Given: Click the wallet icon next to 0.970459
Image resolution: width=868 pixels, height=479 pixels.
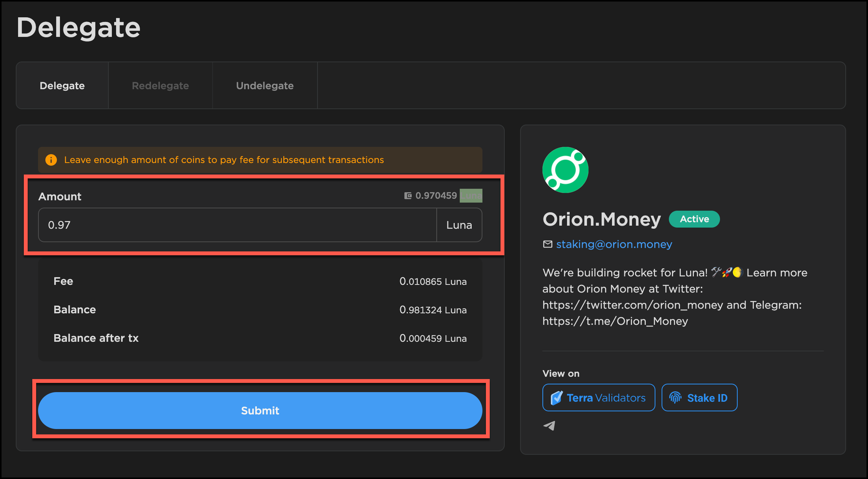Looking at the screenshot, I should 408,196.
